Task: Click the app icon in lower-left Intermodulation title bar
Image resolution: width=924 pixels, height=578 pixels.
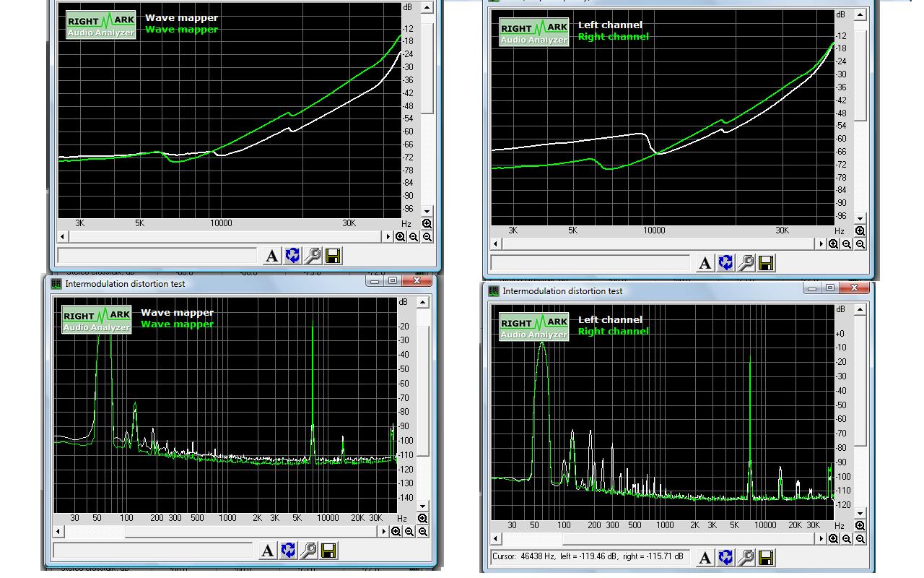Action: (56, 284)
